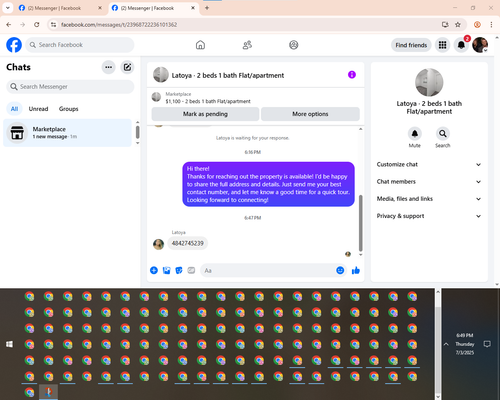Open the Marketplace chat entry
Image resolution: width=500 pixels, height=400 pixels.
(68, 133)
